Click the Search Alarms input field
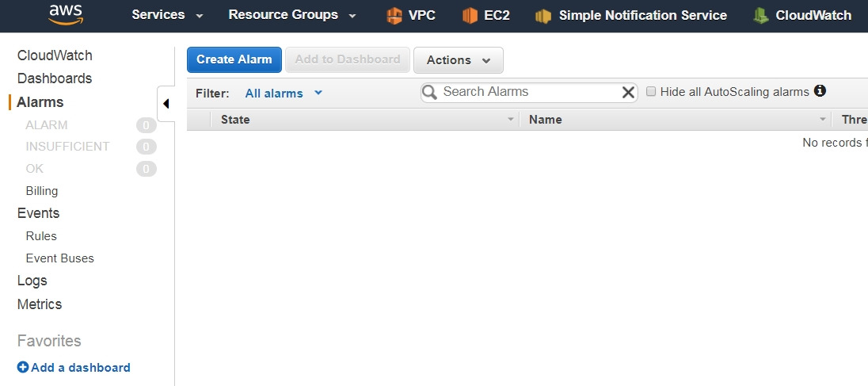Screen dimensions: 868x386 [x=529, y=93]
